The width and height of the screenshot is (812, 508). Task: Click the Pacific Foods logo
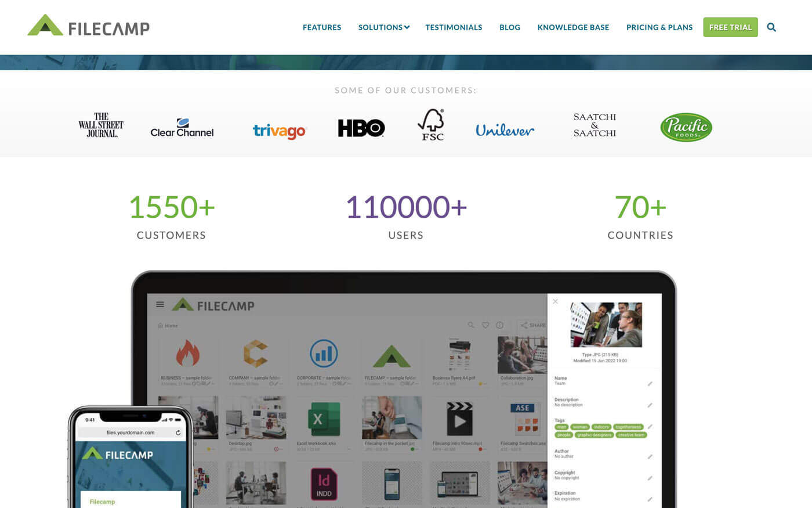pyautogui.click(x=686, y=127)
